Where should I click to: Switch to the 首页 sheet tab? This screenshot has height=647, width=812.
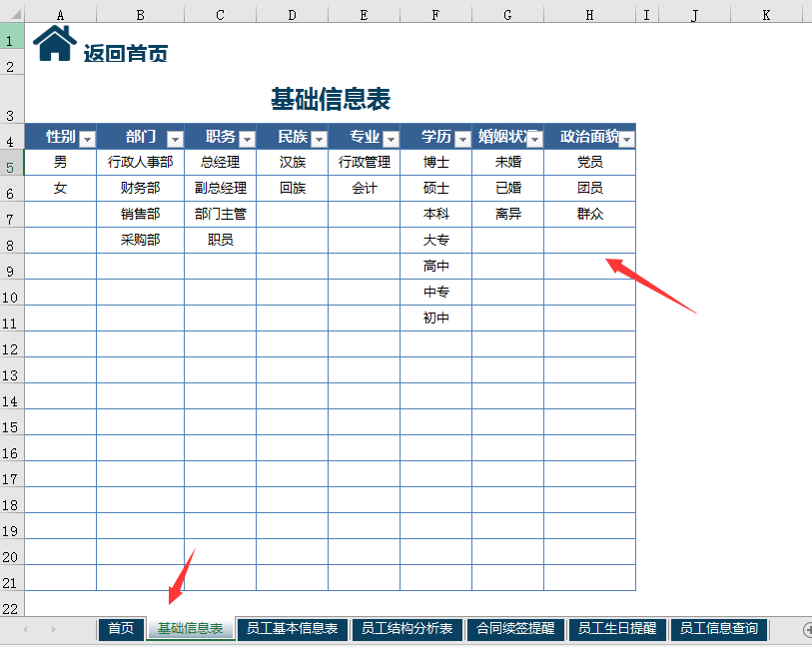click(x=120, y=629)
